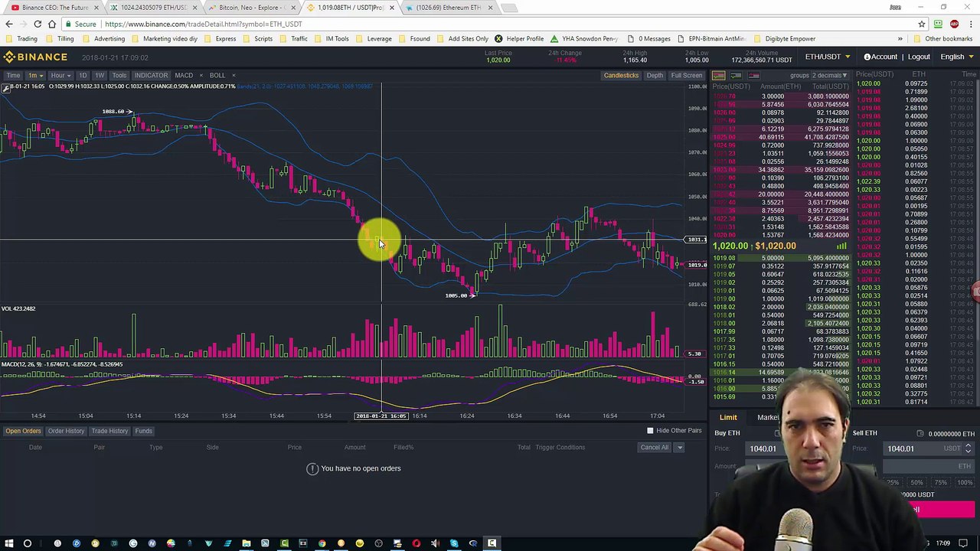Viewport: 980px width, 551px height.
Task: Click the Logout link
Action: pos(919,57)
